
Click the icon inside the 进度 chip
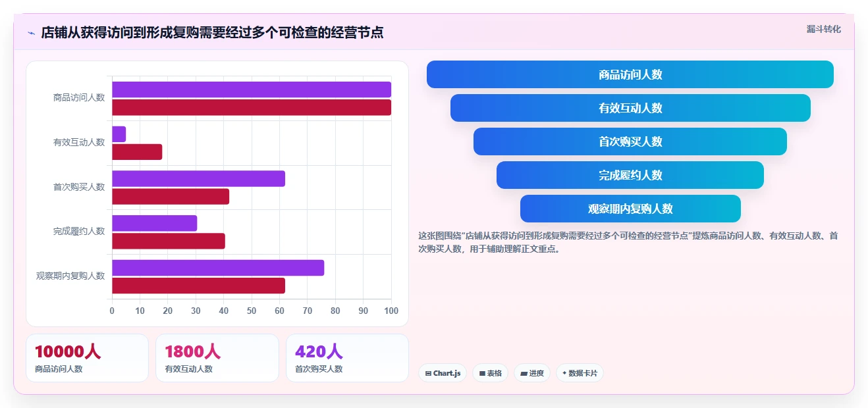click(x=524, y=373)
